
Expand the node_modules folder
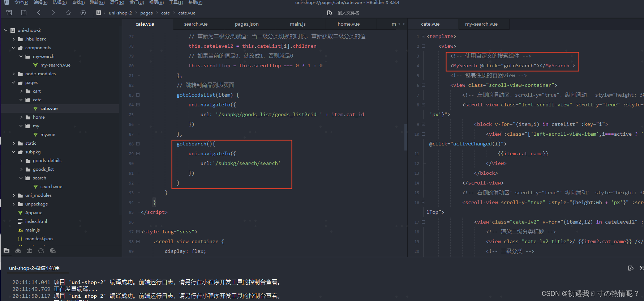coord(14,74)
